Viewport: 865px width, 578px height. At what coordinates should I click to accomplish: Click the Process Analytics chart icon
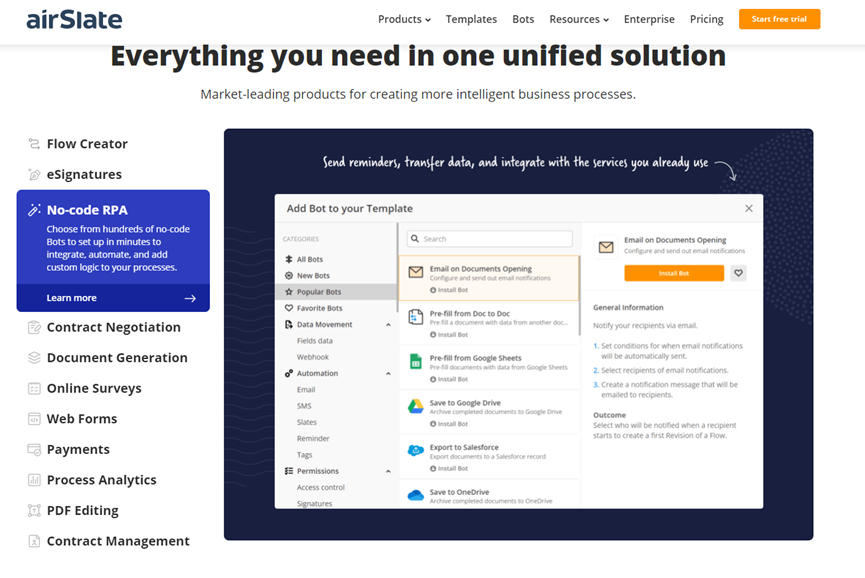pyautogui.click(x=34, y=480)
